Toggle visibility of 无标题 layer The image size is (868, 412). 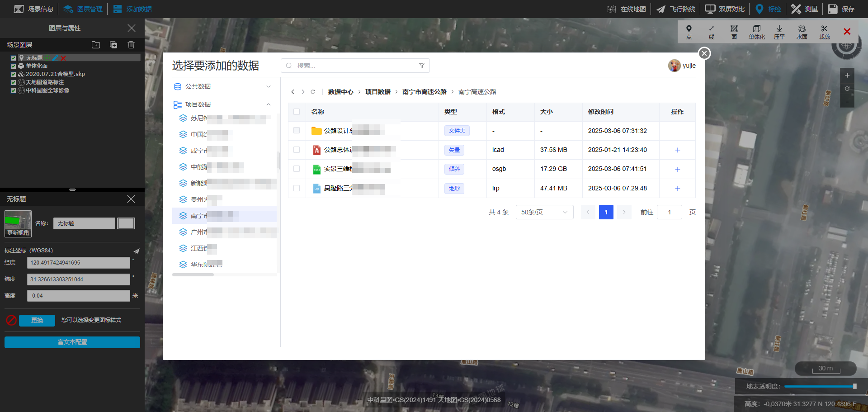click(x=14, y=58)
